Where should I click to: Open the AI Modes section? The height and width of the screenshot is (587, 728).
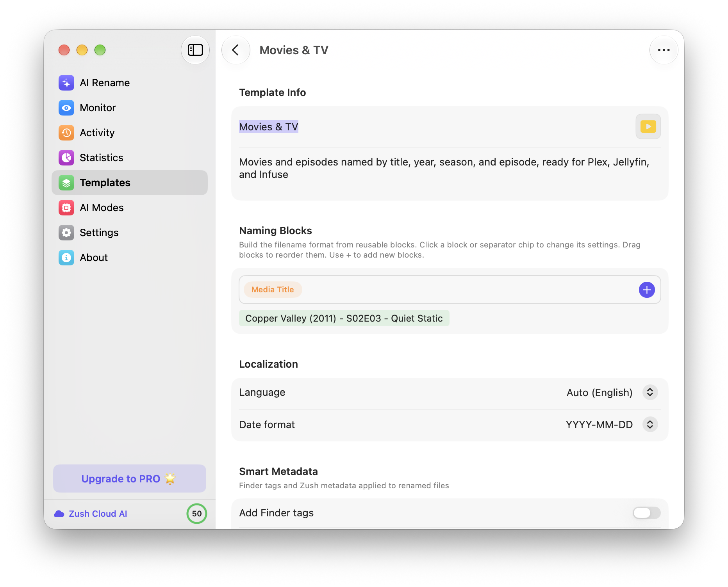click(130, 208)
